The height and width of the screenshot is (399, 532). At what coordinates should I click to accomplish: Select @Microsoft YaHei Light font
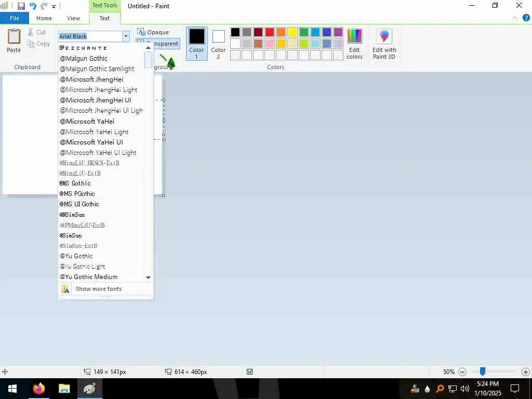point(101,131)
